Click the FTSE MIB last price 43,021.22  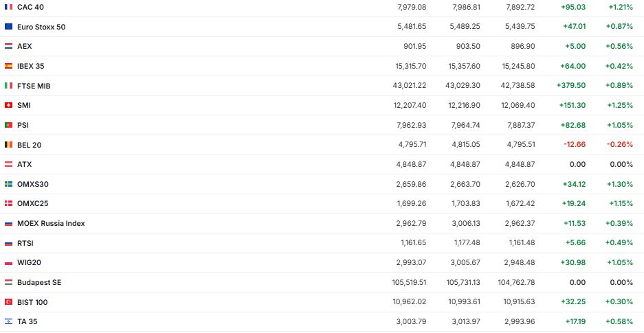click(407, 86)
